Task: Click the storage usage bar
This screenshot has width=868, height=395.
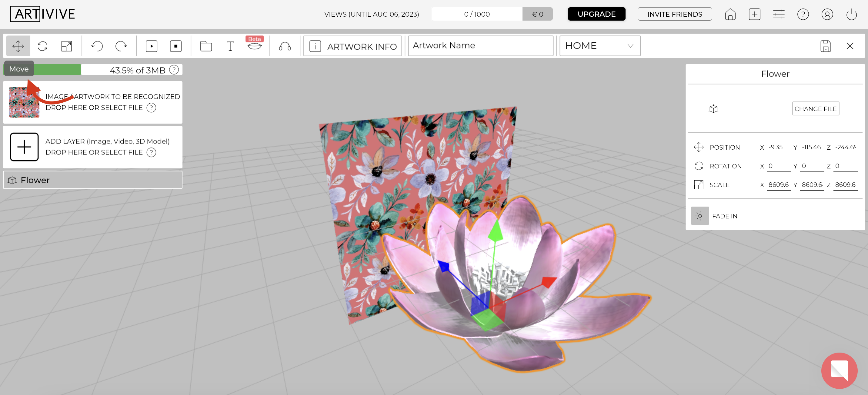Action: [93, 70]
